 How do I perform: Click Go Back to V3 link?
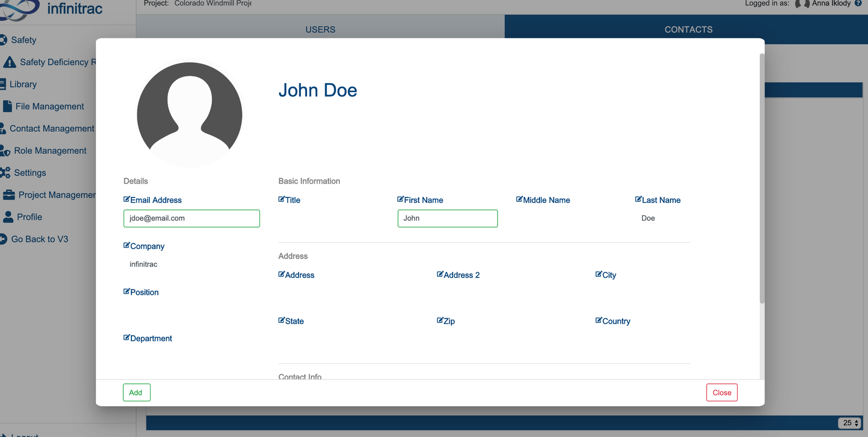click(x=39, y=239)
